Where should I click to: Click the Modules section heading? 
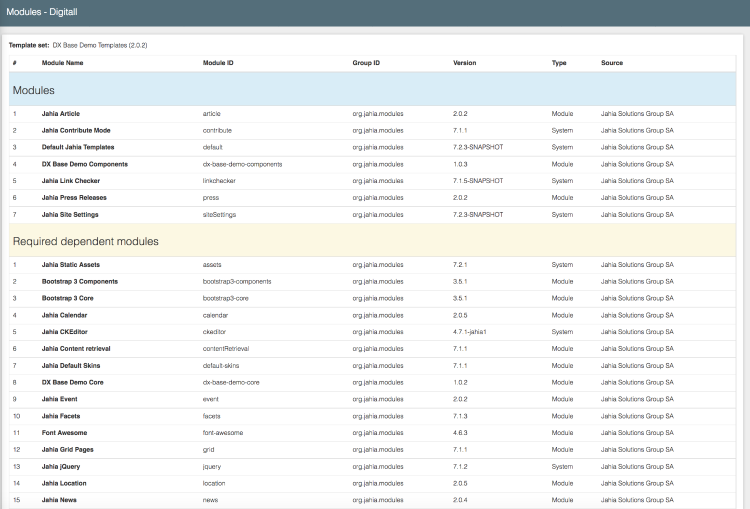point(33,90)
